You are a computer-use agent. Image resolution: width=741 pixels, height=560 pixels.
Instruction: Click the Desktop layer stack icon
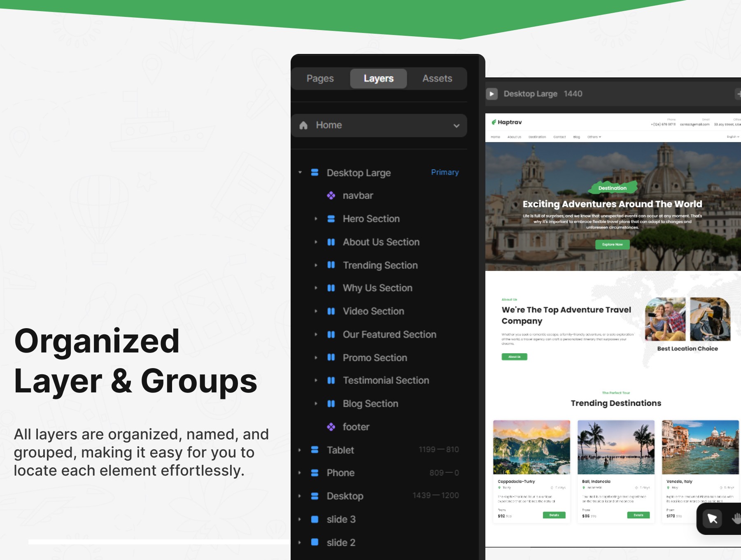tap(315, 496)
